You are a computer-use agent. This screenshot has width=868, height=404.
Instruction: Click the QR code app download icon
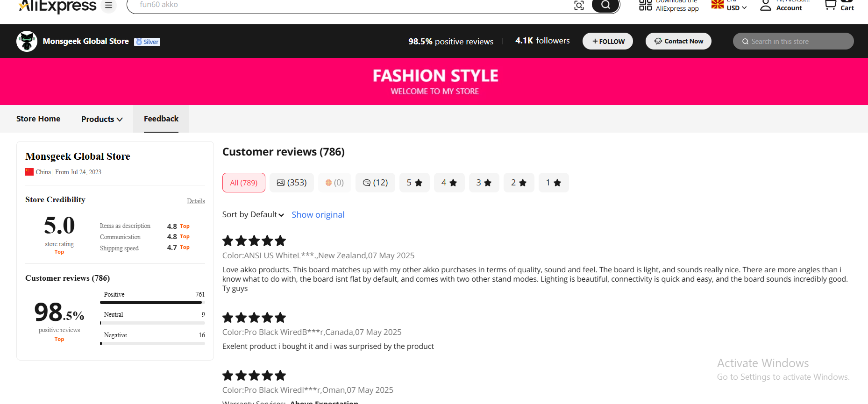tap(646, 5)
